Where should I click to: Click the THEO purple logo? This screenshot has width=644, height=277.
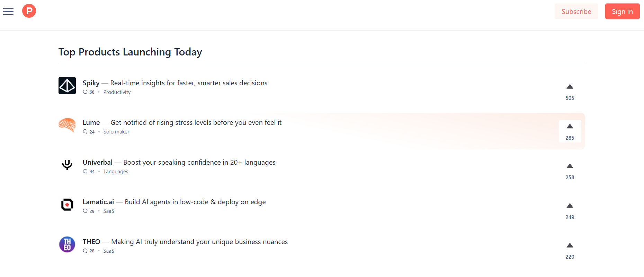coord(67,244)
